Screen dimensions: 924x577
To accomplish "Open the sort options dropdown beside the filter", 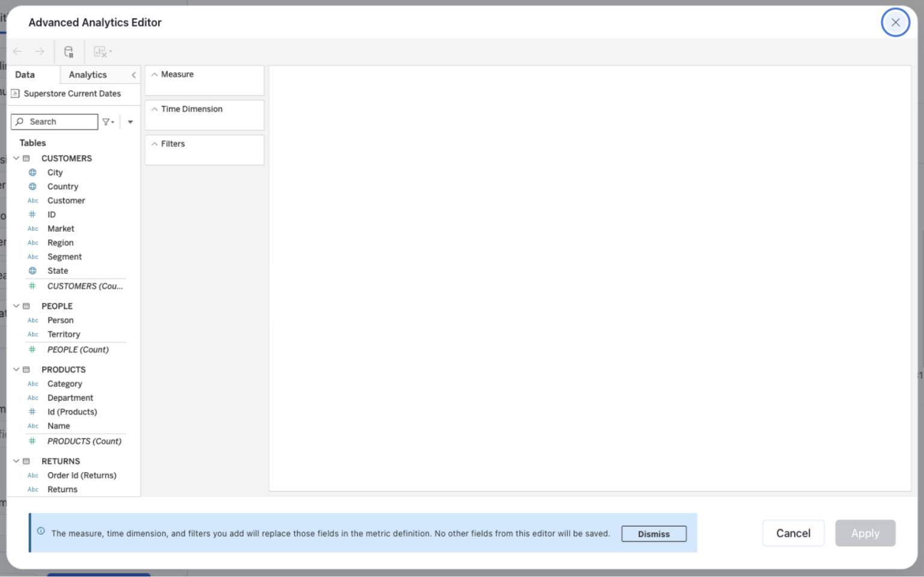I will click(130, 122).
